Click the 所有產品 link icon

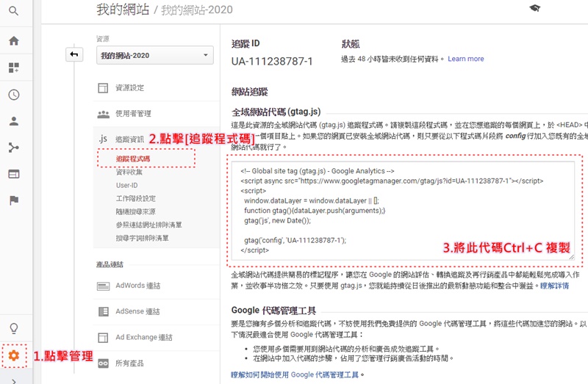tap(103, 363)
